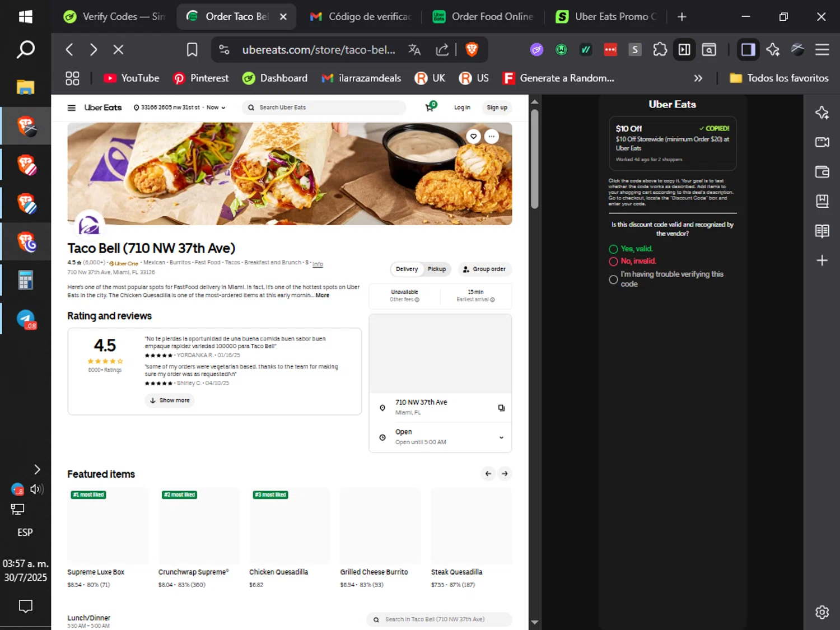The image size is (840, 630).
Task: Bookmark this page with the bookmark icon
Action: pos(192,50)
